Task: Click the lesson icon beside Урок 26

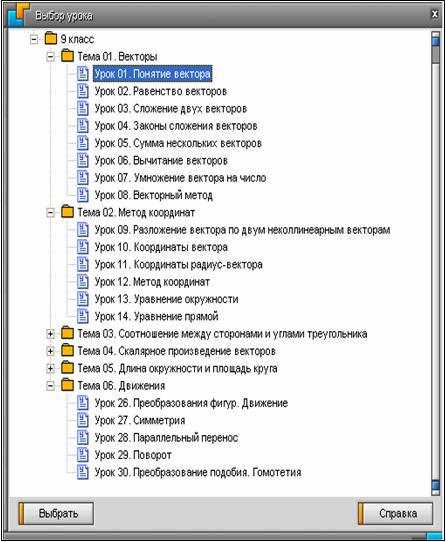Action: (83, 403)
